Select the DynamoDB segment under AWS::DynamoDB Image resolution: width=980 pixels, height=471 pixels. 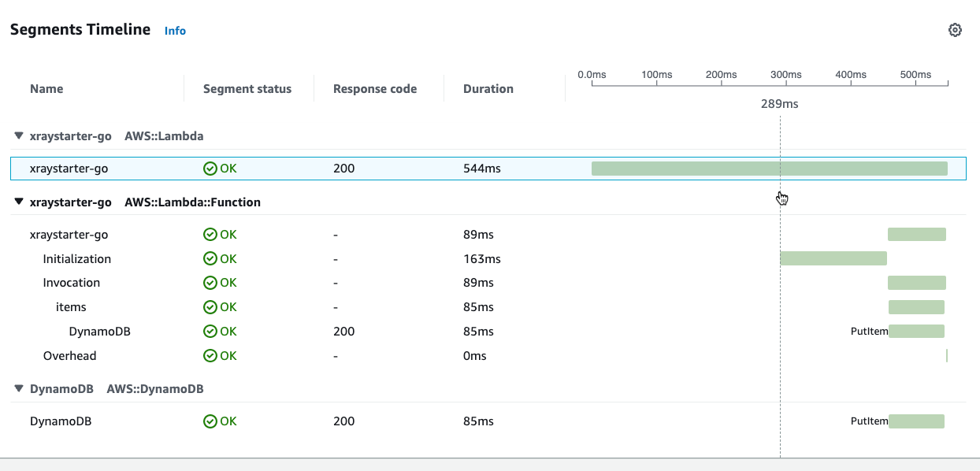point(61,421)
